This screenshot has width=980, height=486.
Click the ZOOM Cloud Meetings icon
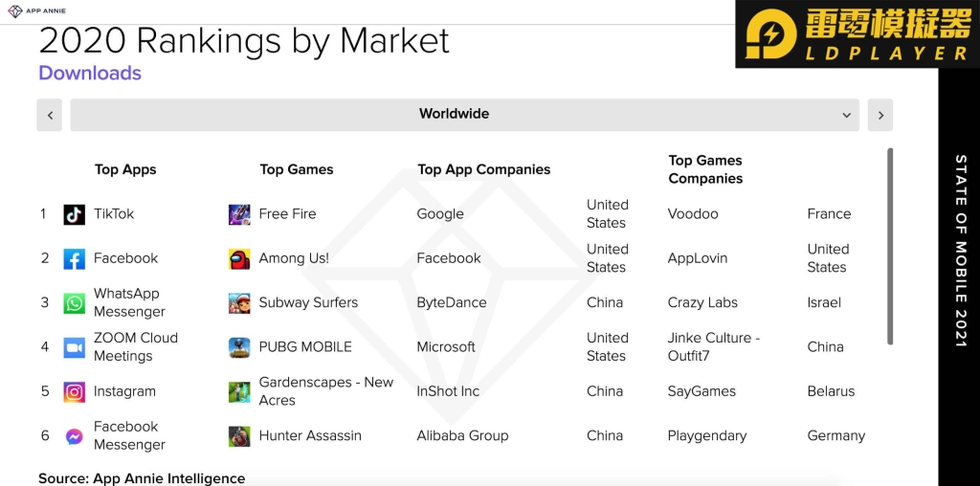[75, 347]
